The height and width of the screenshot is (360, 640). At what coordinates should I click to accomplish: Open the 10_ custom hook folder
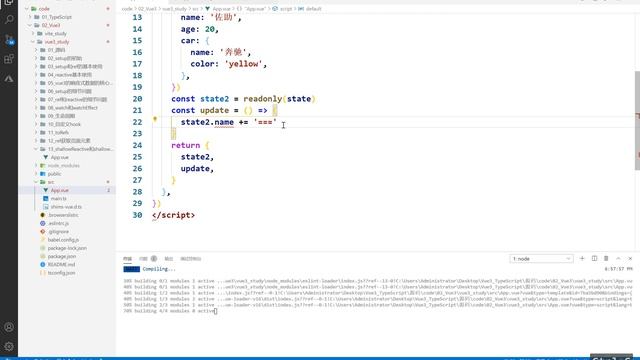64,124
